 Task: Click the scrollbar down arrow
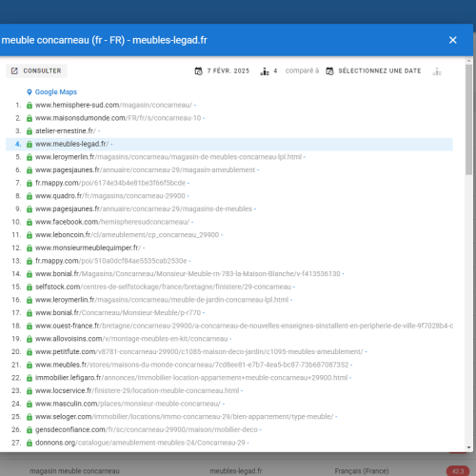coord(468,447)
